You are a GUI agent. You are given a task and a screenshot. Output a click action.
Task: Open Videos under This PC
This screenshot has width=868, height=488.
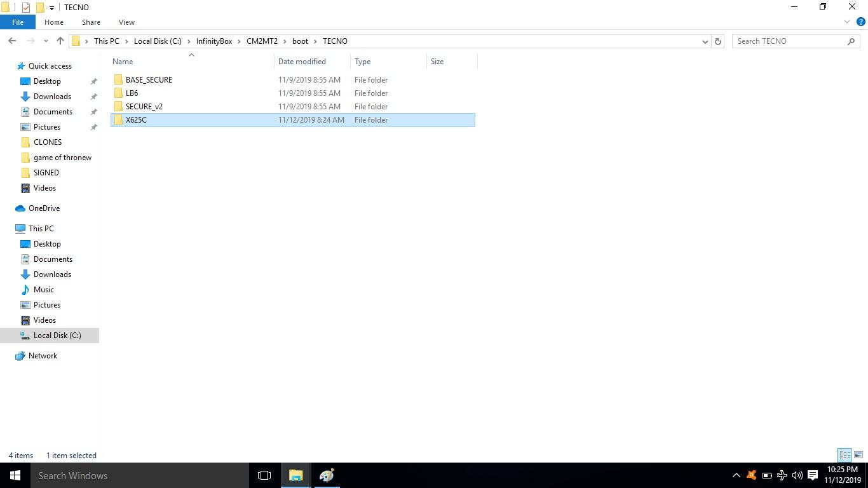click(x=44, y=320)
